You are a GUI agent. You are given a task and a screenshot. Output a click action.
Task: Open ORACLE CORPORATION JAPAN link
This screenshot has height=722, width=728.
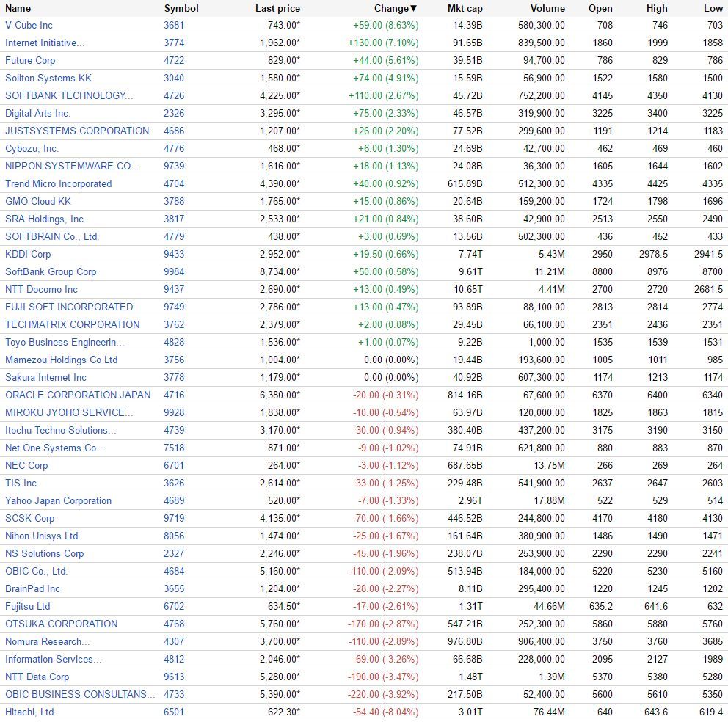[78, 396]
